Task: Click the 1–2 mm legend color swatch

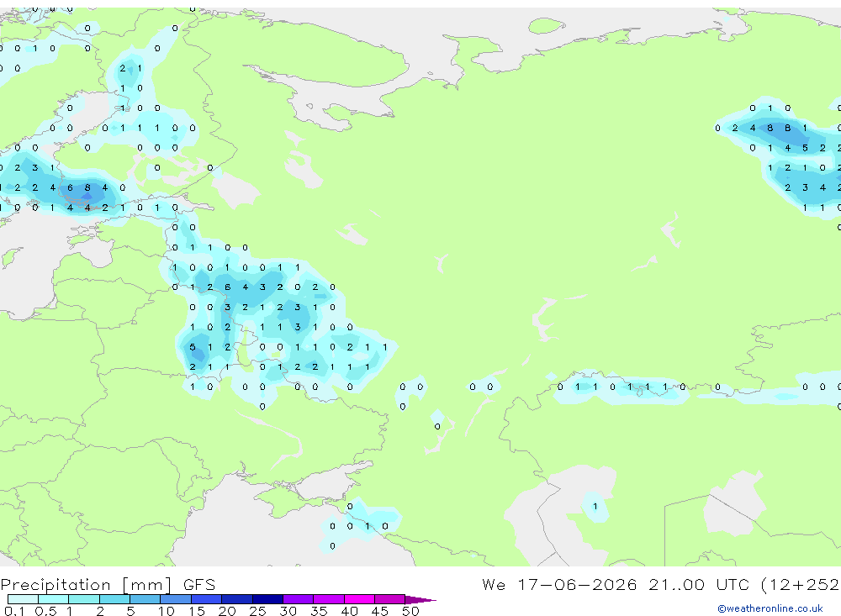Action: click(84, 599)
